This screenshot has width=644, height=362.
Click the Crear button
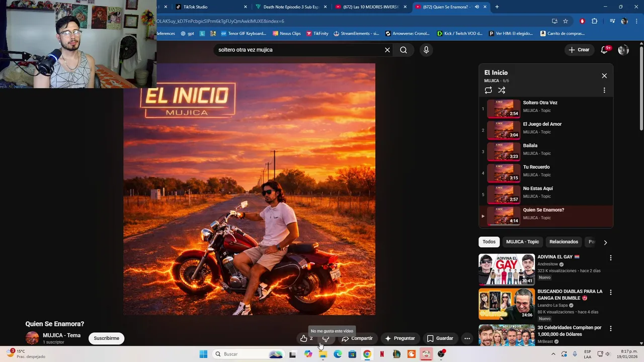point(579,50)
